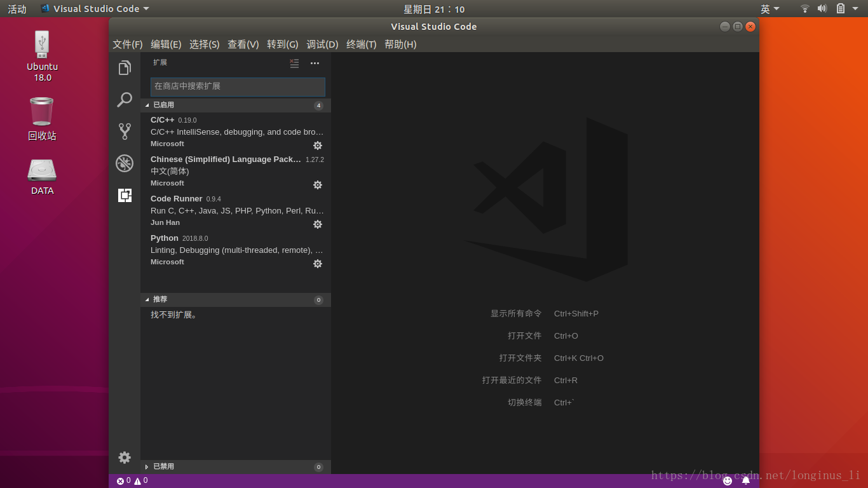Select the C/C++ extension entry
Viewport: 868px width, 488px height.
236,132
